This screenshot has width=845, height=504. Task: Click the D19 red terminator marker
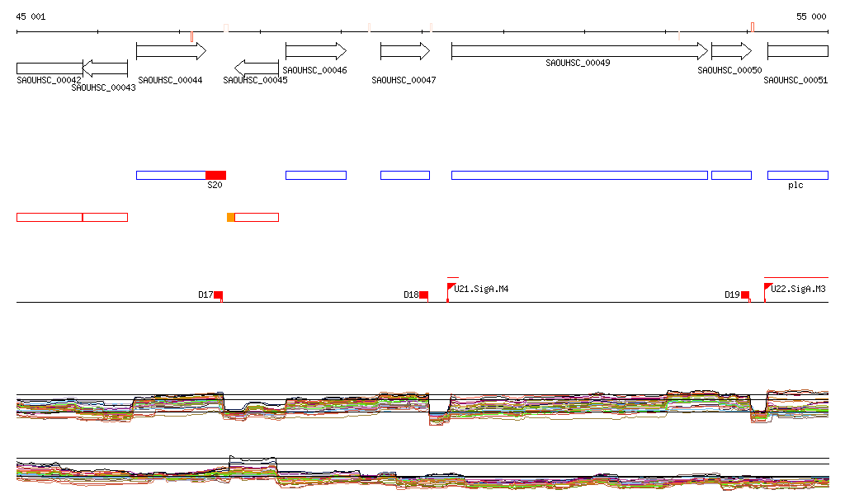pos(745,295)
